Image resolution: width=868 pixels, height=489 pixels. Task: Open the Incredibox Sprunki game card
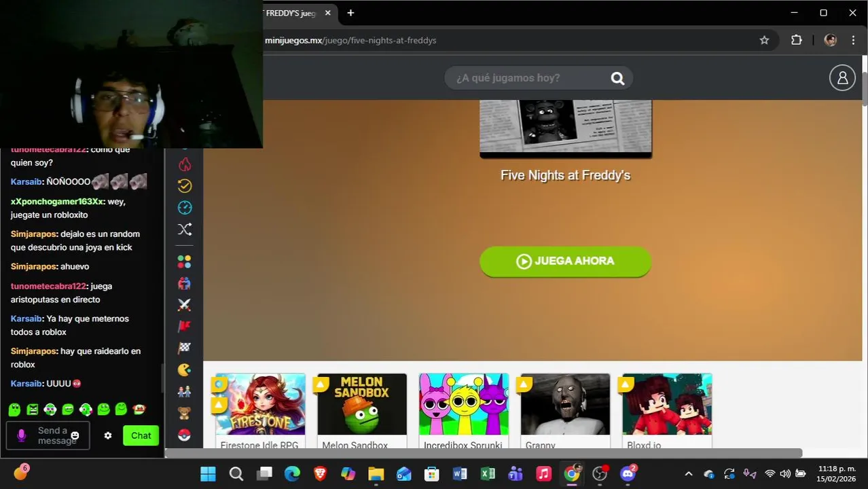pos(464,412)
